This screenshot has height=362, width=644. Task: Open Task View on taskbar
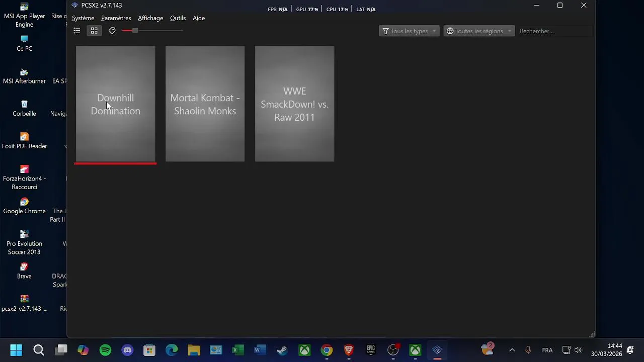click(x=61, y=350)
